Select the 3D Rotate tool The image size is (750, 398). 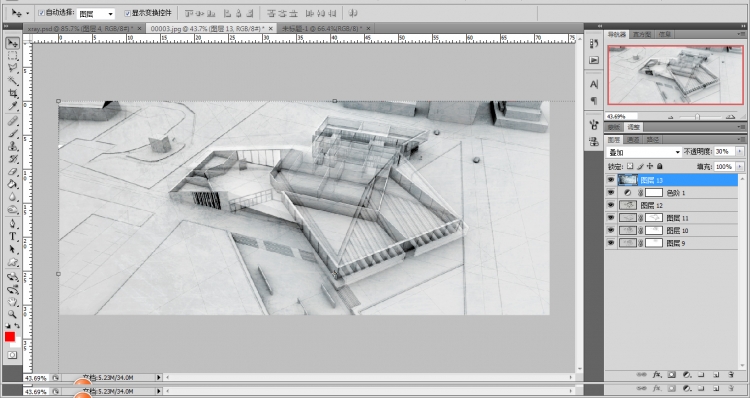pos(12,277)
